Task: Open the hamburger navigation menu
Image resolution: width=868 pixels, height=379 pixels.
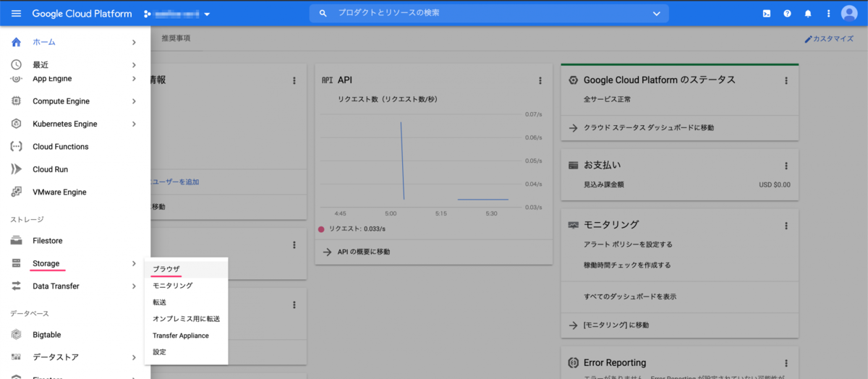Action: [x=16, y=14]
